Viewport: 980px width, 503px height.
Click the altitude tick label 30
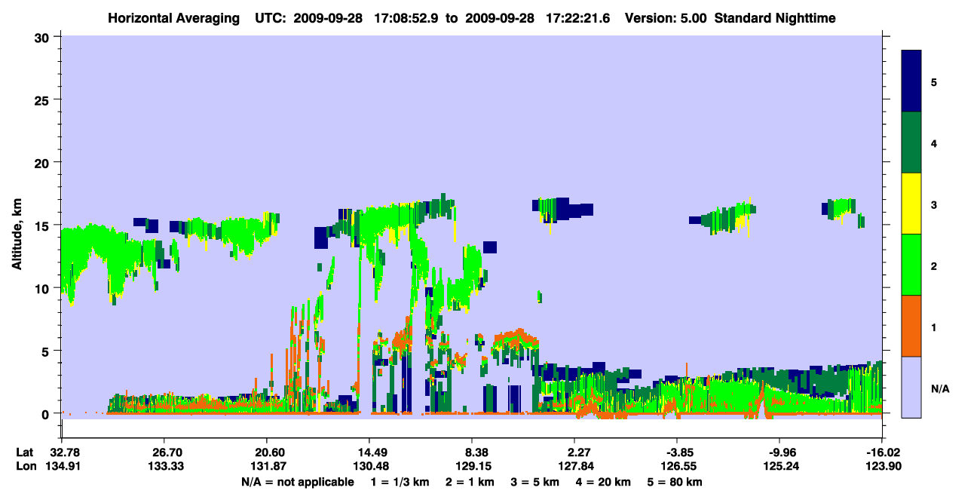44,37
